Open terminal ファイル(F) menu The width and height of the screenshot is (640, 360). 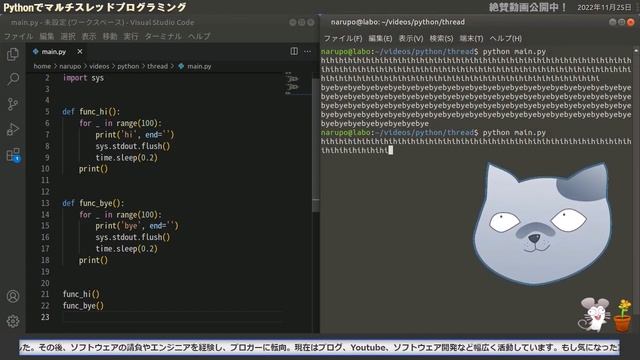point(343,38)
